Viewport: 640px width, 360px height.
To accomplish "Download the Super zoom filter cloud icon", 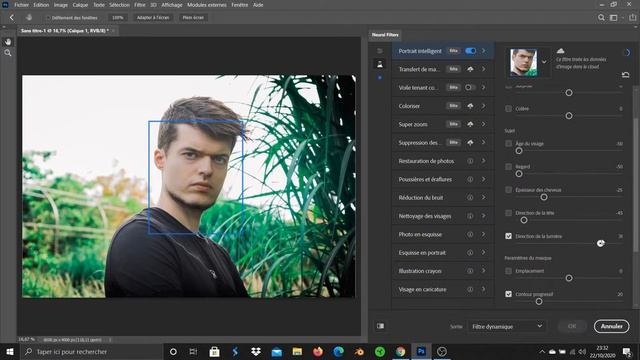I will tap(470, 124).
